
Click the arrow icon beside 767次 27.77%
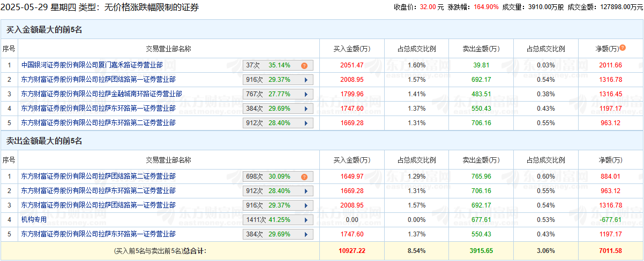[306, 94]
